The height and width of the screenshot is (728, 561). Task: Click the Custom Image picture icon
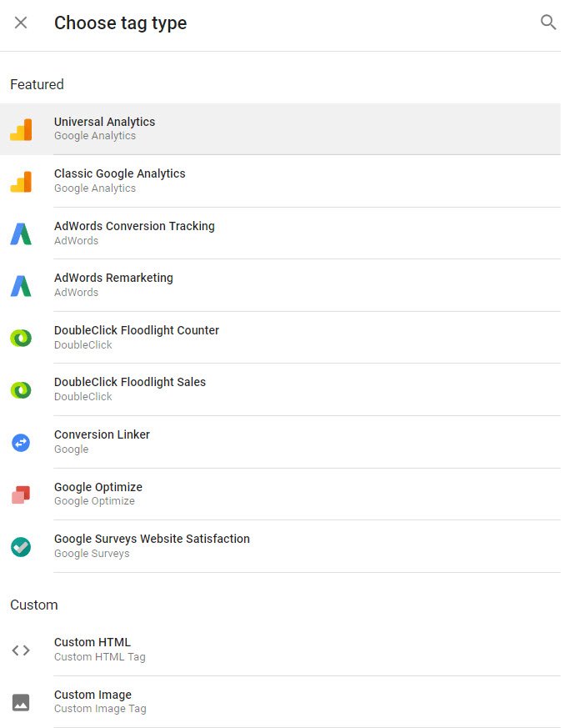coord(21,702)
